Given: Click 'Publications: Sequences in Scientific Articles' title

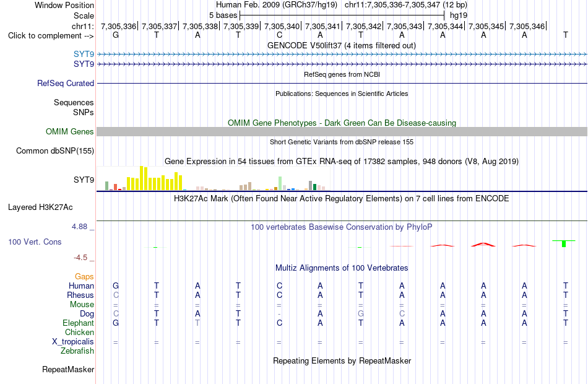Looking at the screenshot, I should [x=342, y=94].
